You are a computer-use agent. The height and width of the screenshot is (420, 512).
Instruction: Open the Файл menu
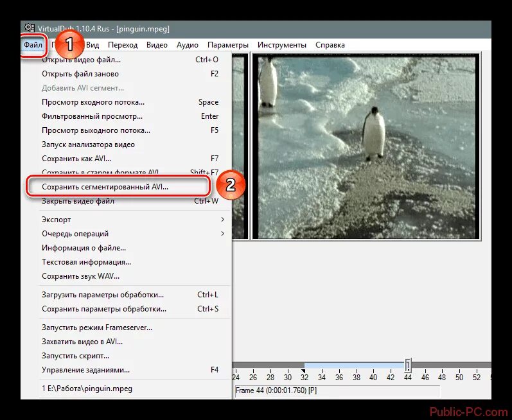pos(33,45)
